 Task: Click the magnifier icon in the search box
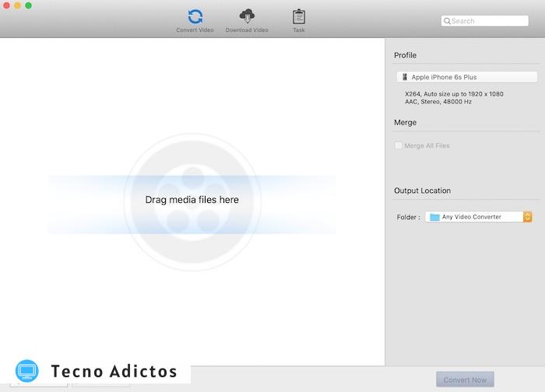click(447, 21)
